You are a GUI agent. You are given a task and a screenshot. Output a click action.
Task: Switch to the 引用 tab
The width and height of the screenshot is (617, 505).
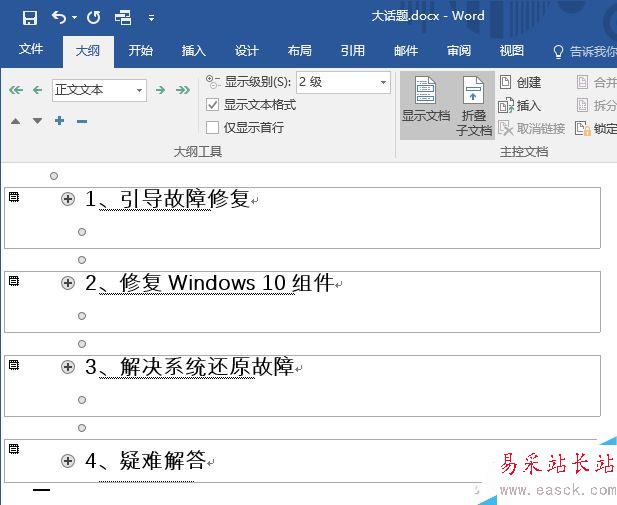tap(353, 50)
